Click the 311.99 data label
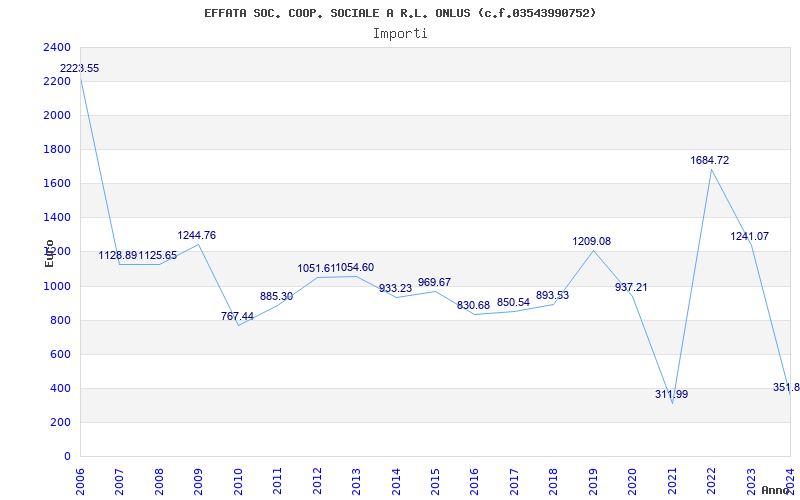This screenshot has width=800, height=500. pos(671,394)
